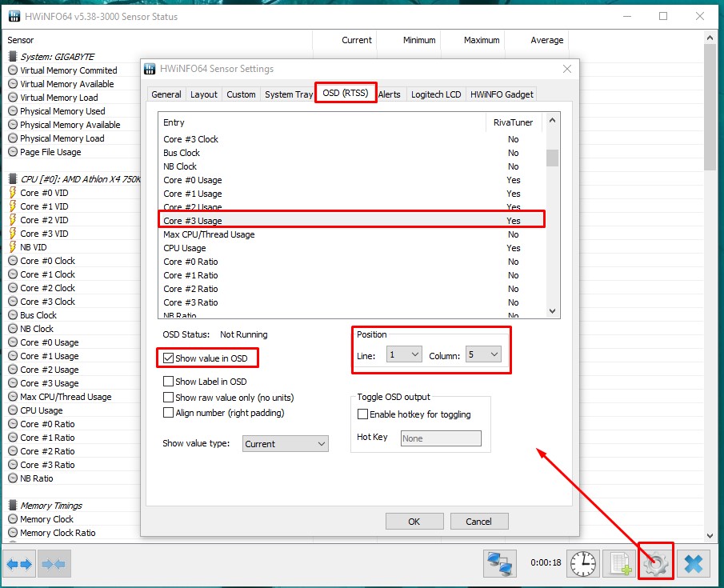Click the Entry column header
This screenshot has height=588, width=724.
click(322, 122)
